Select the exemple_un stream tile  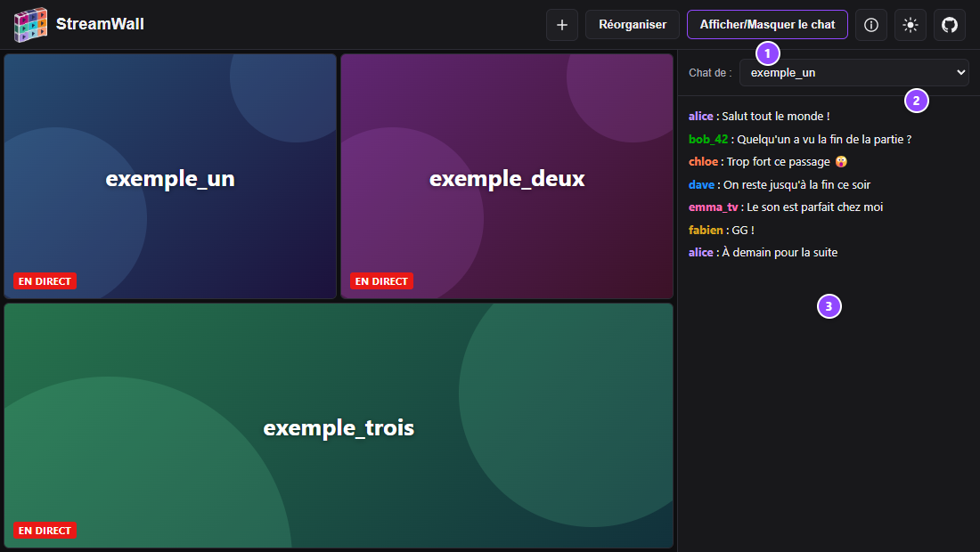(170, 176)
